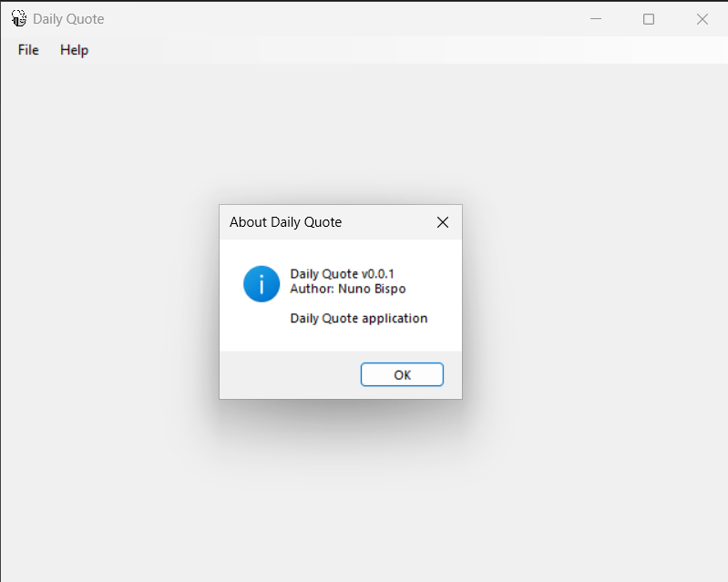Open the File menu
This screenshot has width=728, height=582.
(28, 50)
